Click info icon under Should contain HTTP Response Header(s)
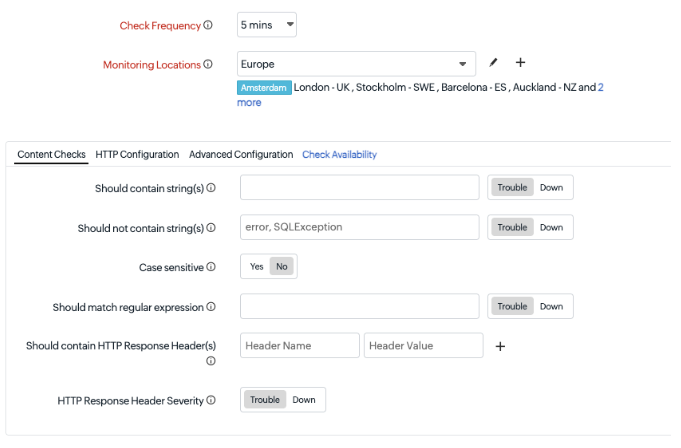The image size is (681, 448). pos(211,361)
